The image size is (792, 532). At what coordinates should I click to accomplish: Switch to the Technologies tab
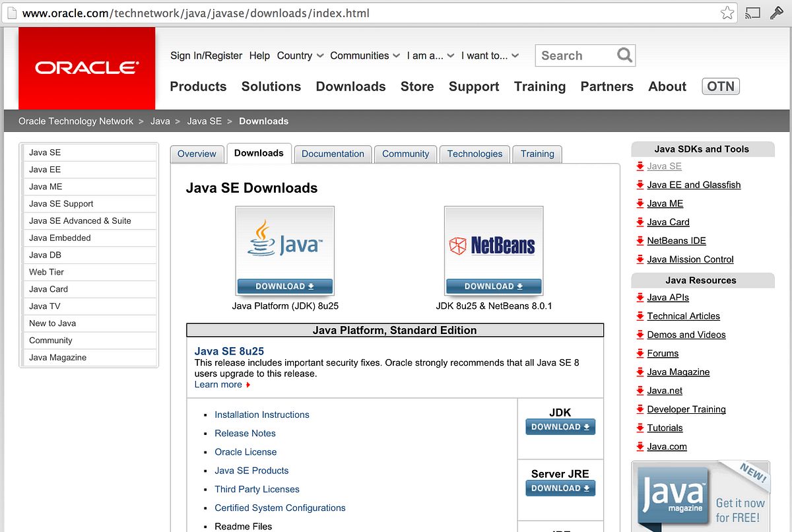pyautogui.click(x=475, y=154)
